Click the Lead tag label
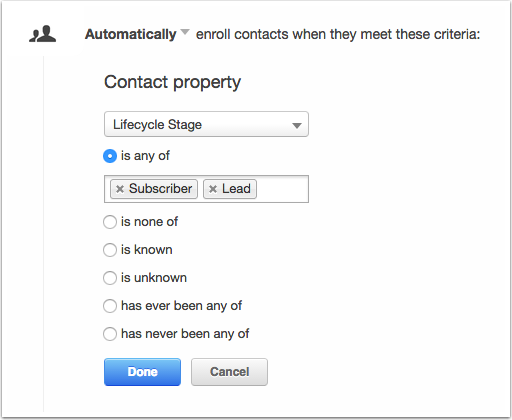 pos(236,189)
